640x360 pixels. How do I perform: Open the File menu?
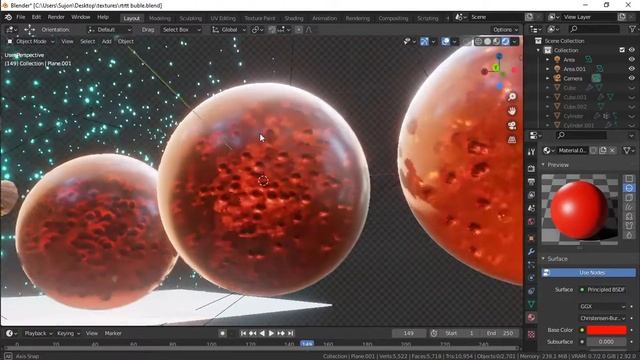pos(21,17)
